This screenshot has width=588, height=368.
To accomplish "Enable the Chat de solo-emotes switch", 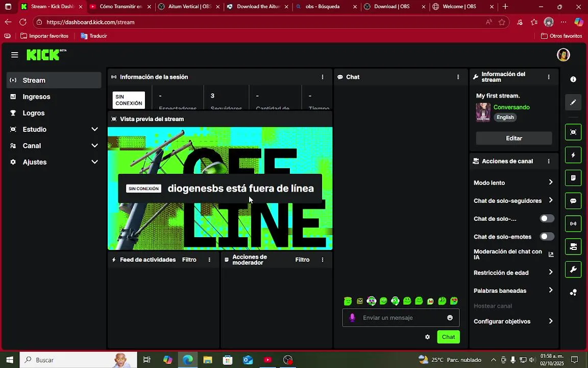I will click(547, 237).
